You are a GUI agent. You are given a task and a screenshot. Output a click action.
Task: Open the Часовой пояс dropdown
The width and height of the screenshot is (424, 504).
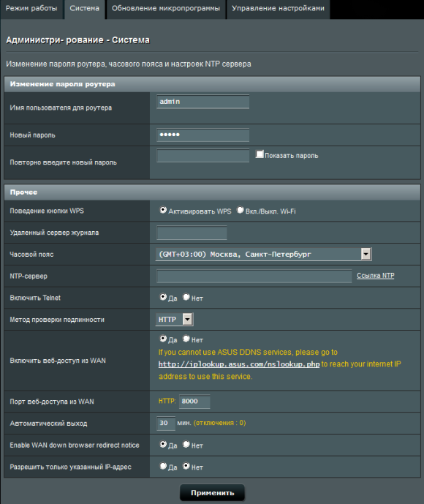tap(263, 255)
